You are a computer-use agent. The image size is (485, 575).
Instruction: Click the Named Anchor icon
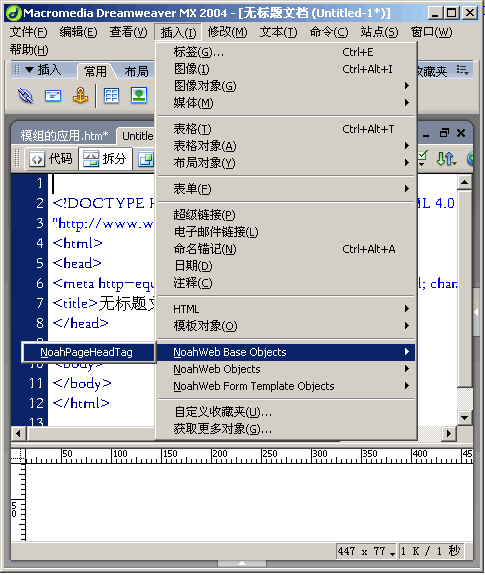(x=80, y=95)
